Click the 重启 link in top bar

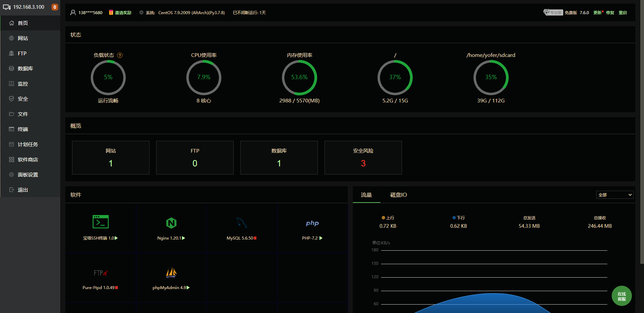pyautogui.click(x=622, y=12)
